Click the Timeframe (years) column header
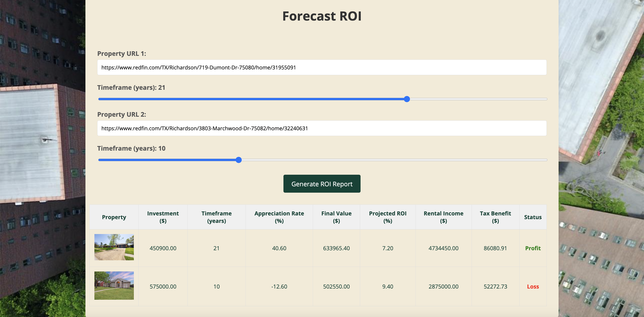The width and height of the screenshot is (644, 317). [216, 217]
